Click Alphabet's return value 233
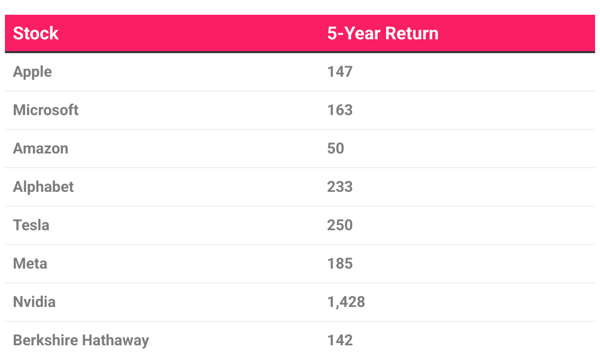 (x=340, y=186)
